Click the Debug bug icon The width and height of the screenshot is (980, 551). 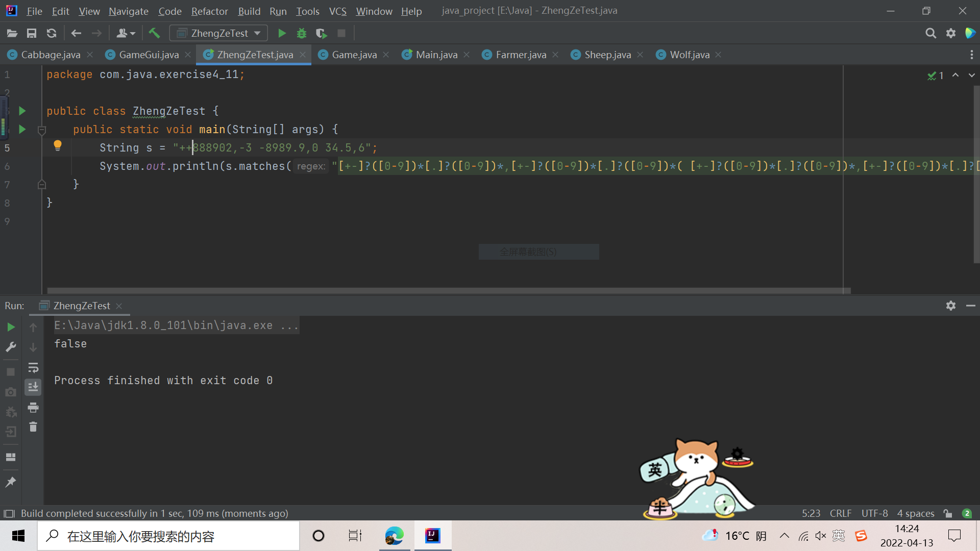pos(302,34)
